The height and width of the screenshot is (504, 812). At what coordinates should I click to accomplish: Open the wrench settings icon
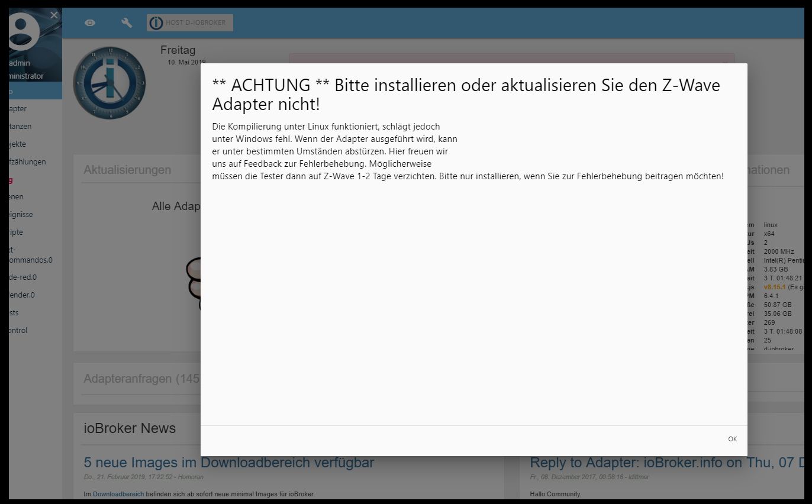point(127,23)
